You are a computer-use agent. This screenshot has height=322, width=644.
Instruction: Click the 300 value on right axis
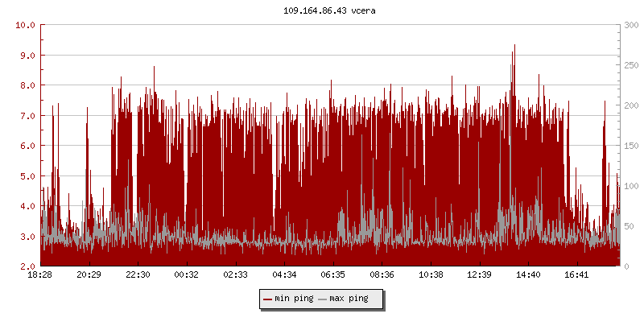click(631, 25)
